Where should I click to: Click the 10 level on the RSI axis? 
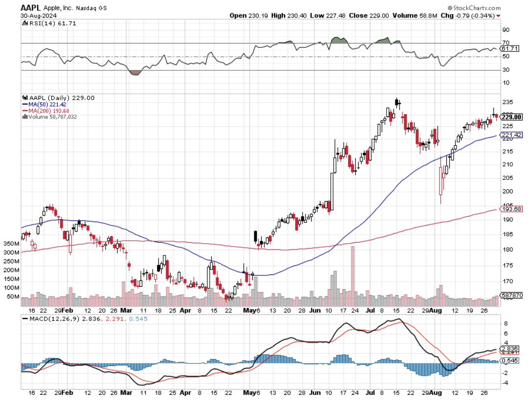[x=506, y=83]
